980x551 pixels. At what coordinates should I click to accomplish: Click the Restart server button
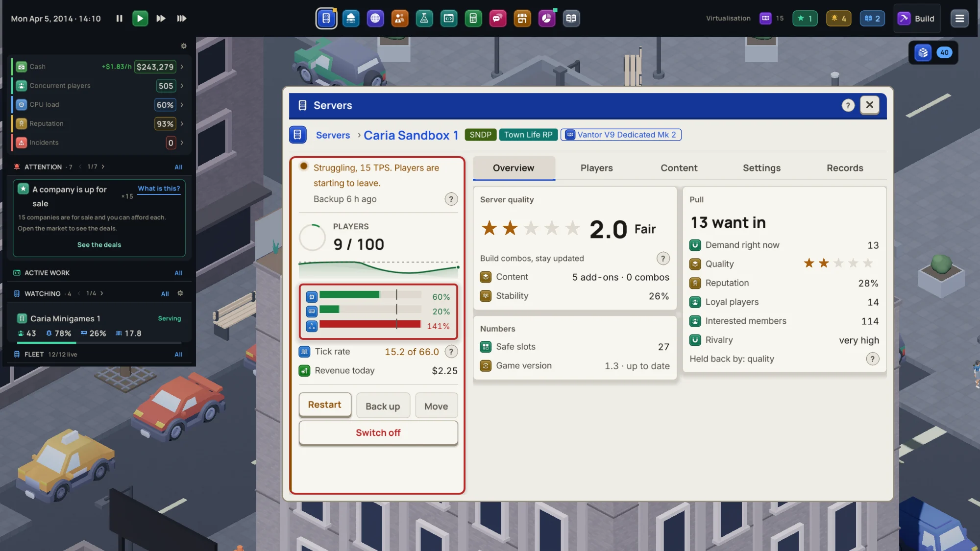[325, 405]
